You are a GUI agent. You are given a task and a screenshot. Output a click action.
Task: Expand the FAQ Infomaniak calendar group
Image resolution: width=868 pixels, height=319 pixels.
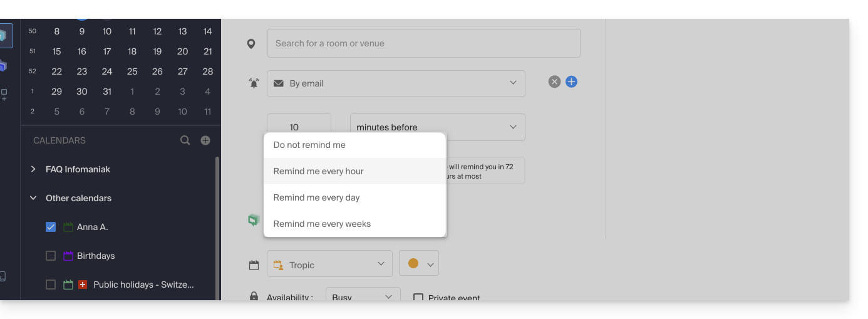[x=33, y=169]
